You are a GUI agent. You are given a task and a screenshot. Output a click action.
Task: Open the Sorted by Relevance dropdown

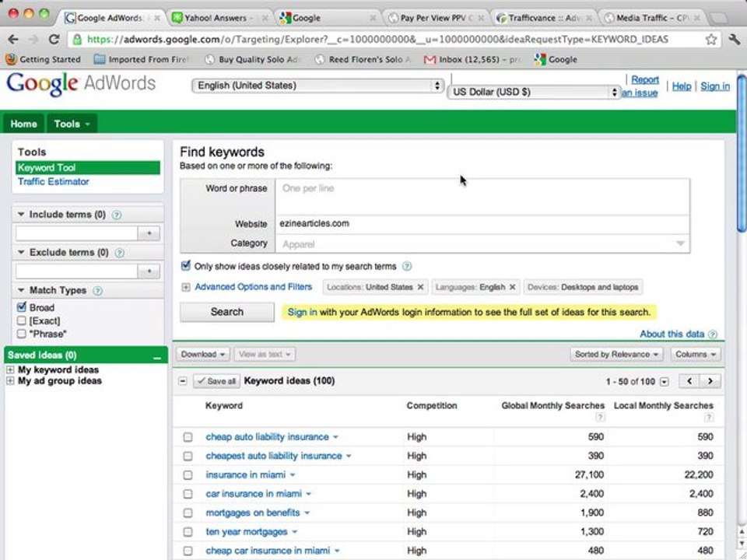tap(617, 355)
